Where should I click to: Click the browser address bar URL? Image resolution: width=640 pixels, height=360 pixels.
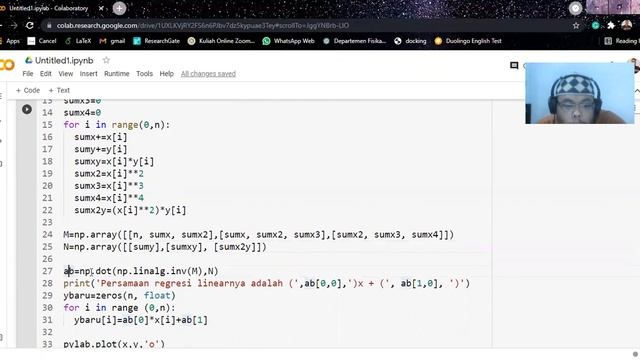point(202,25)
